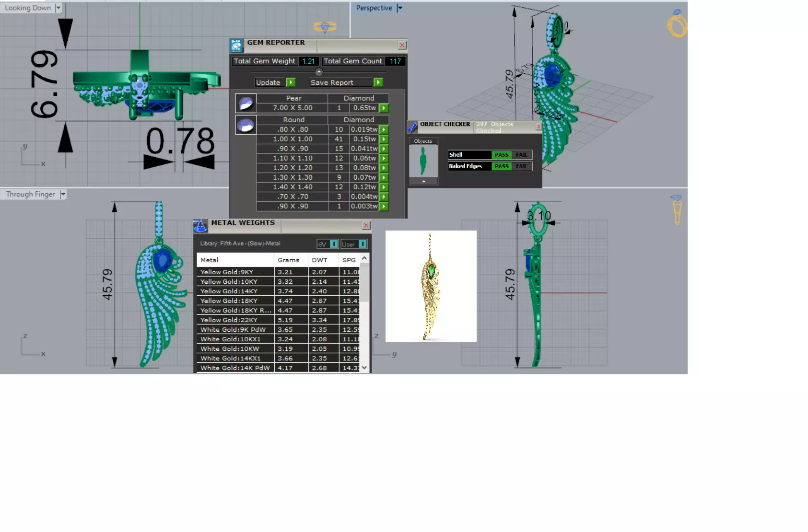Image resolution: width=808 pixels, height=532 pixels.
Task: Select the Yellow Gold:14KY row
Action: point(278,291)
